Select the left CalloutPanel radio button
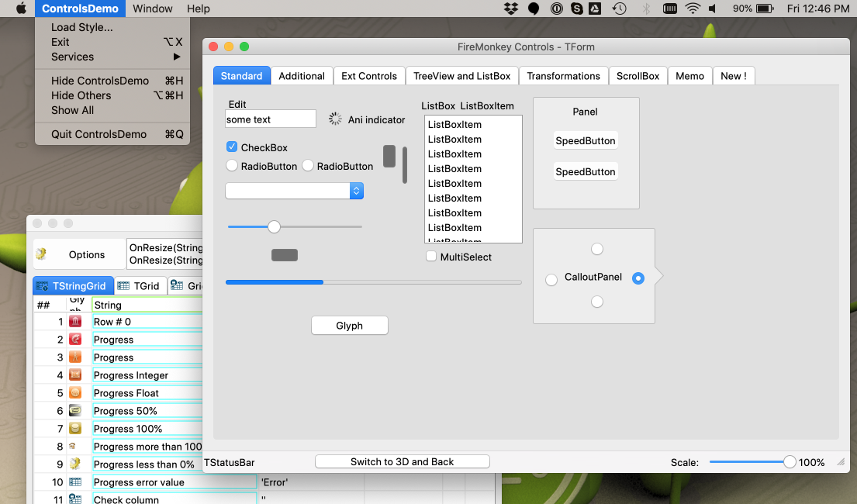Image resolution: width=857 pixels, height=504 pixels. click(551, 280)
